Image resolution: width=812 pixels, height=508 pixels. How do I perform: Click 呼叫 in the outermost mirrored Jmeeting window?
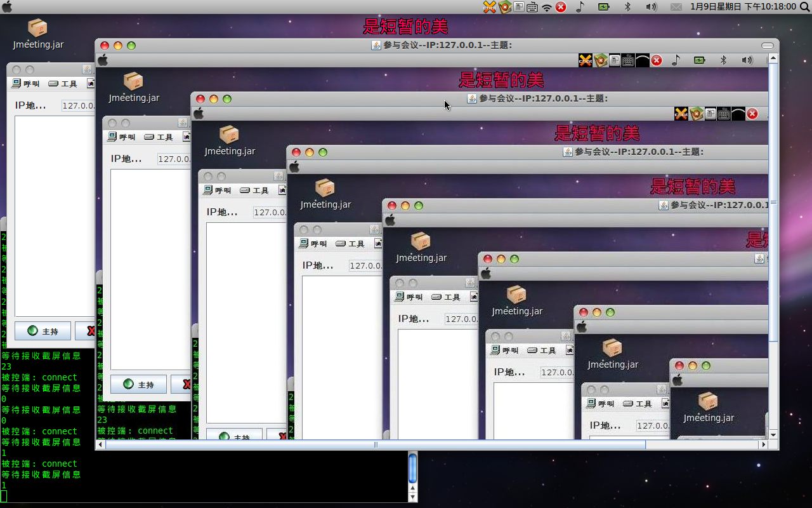(x=122, y=137)
